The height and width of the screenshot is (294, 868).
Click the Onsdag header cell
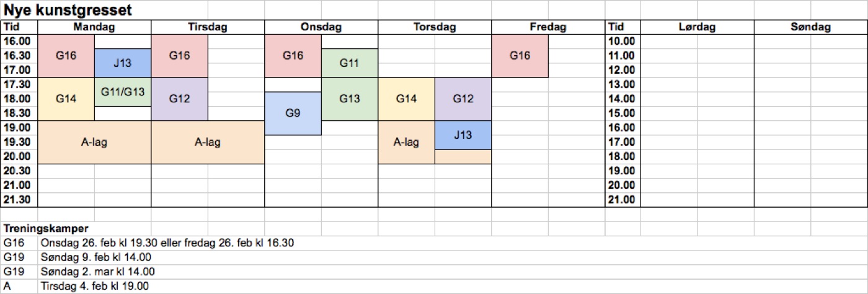(321, 27)
